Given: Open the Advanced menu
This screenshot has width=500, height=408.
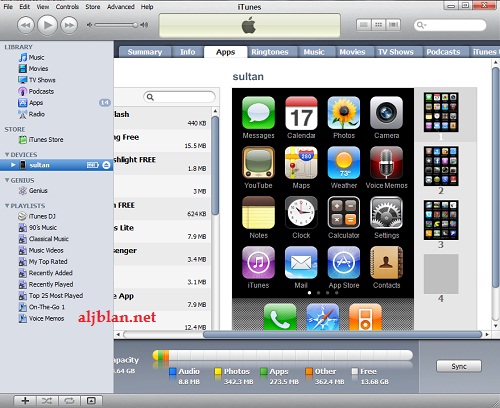Looking at the screenshot, I should coord(120,7).
